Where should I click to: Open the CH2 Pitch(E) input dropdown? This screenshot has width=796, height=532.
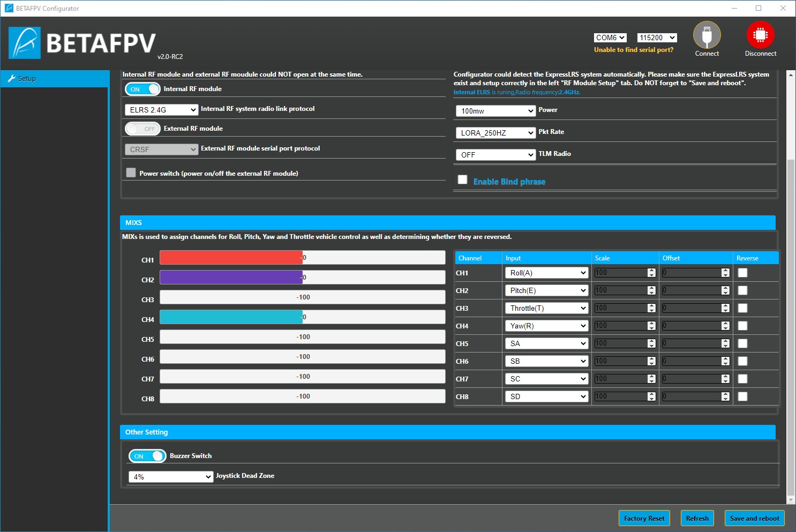pyautogui.click(x=546, y=290)
